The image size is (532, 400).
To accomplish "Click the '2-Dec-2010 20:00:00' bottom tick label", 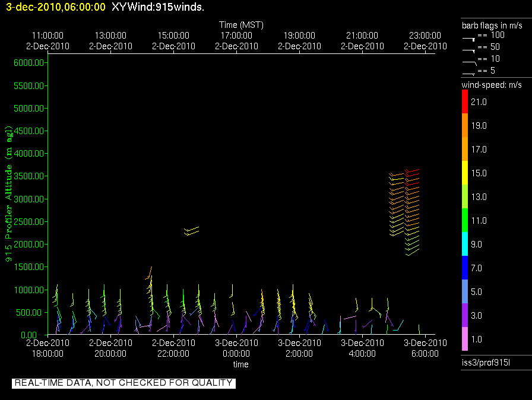I will point(110,348).
